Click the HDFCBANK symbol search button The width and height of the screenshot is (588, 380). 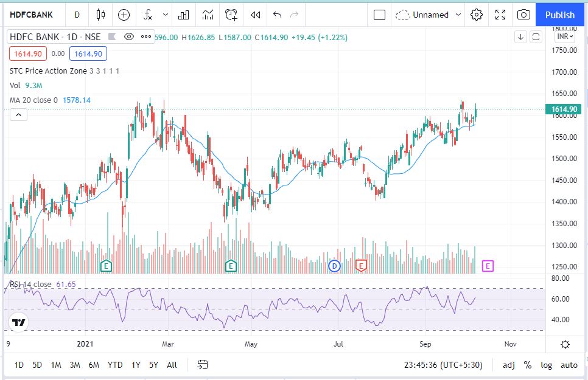[31, 15]
